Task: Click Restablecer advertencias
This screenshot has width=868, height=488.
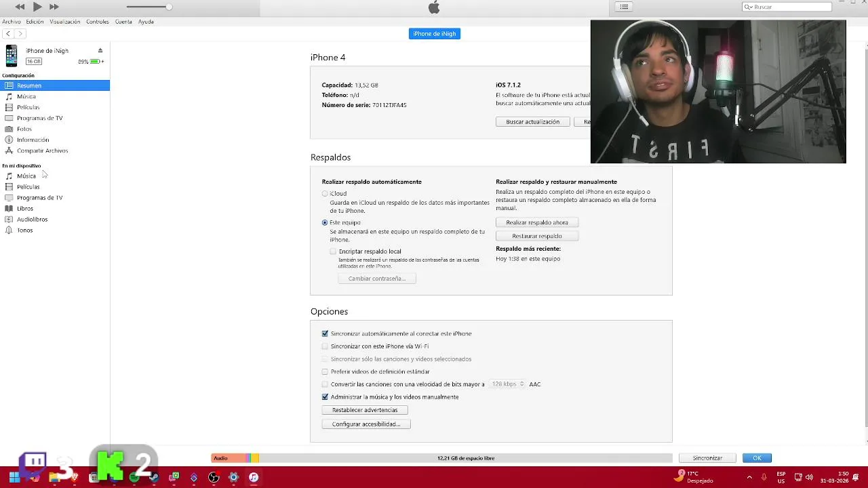Action: click(x=365, y=410)
